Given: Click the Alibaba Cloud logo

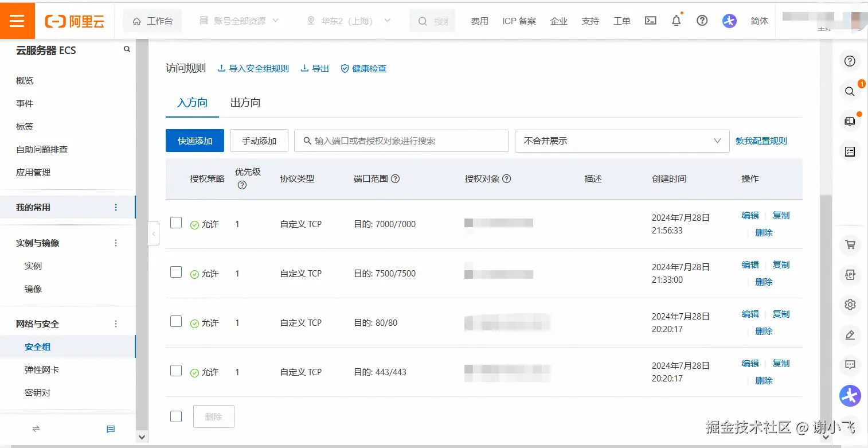Looking at the screenshot, I should pyautogui.click(x=75, y=21).
